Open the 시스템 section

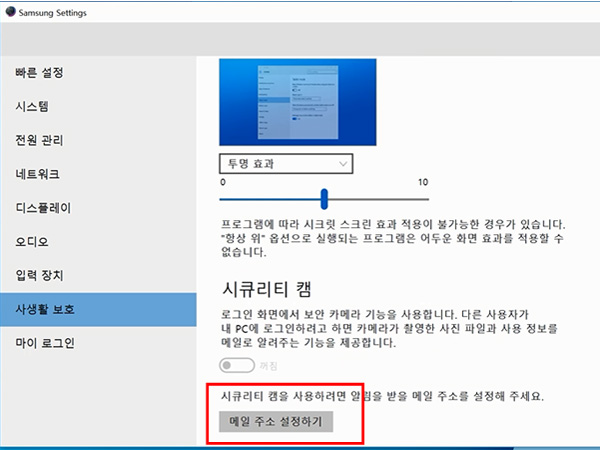click(x=98, y=106)
